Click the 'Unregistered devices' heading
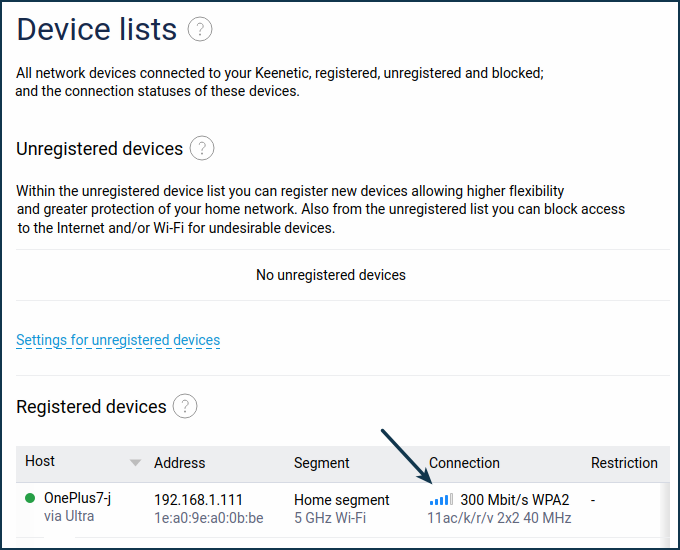The image size is (680, 550). coord(99,149)
